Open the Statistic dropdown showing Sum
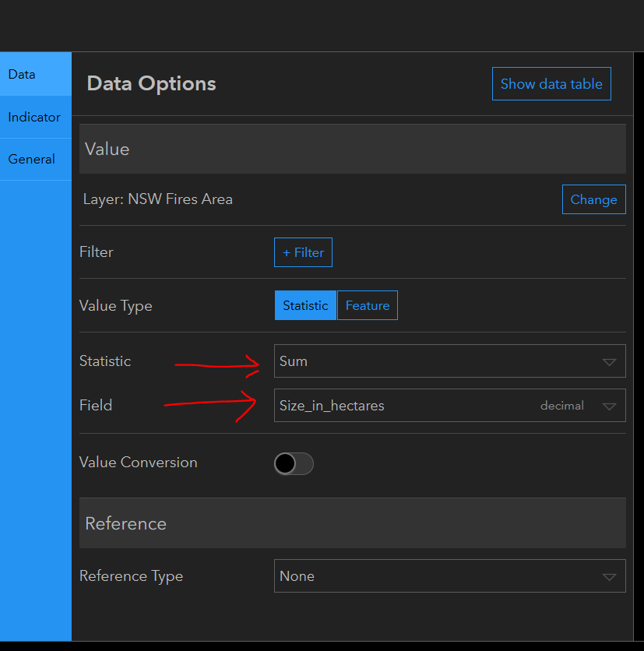This screenshot has width=644, height=651. (436, 361)
